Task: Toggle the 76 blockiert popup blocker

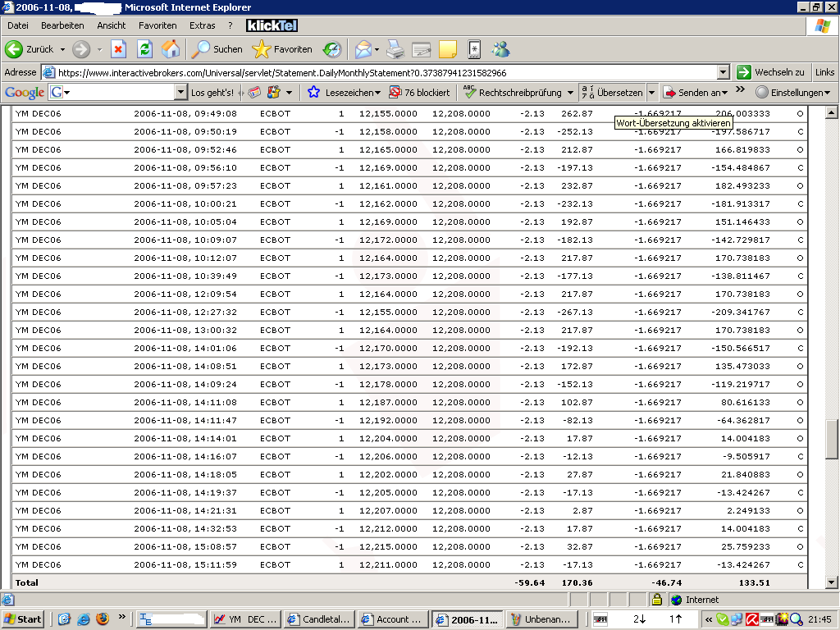Action: pos(419,93)
